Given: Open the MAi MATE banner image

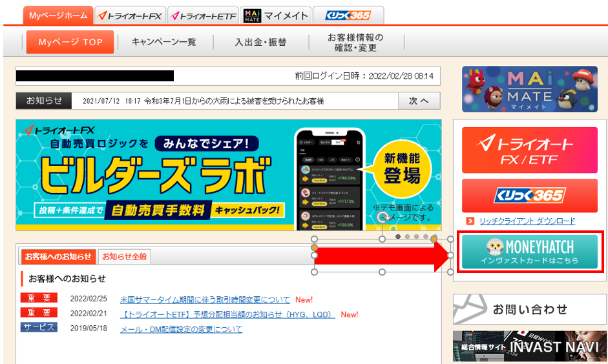Looking at the screenshot, I should 530,89.
